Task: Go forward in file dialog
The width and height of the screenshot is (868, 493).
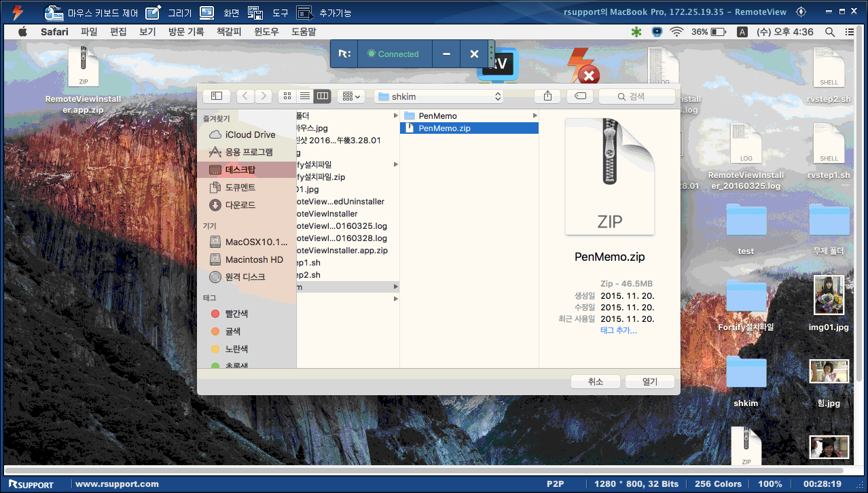Action: tap(263, 96)
